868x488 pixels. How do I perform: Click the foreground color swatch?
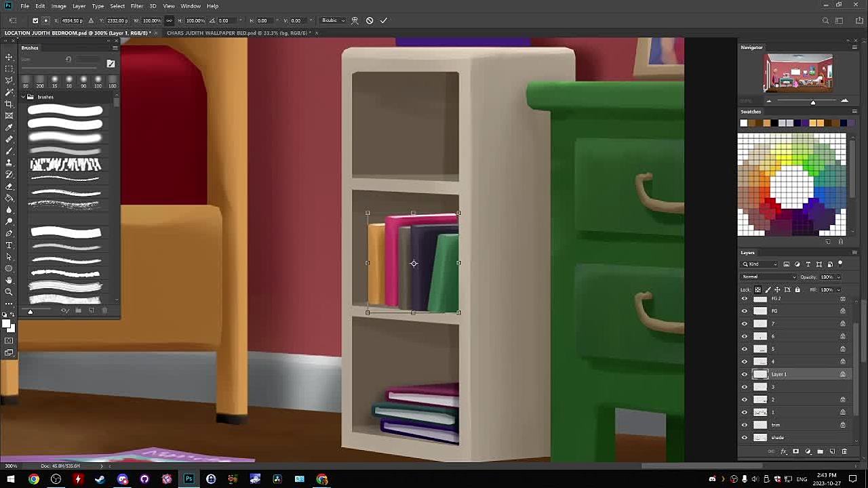point(6,324)
